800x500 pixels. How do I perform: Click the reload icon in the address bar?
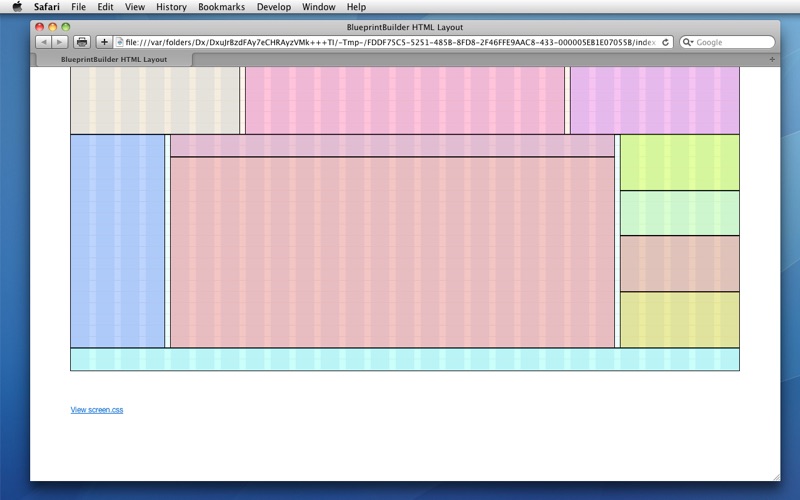coord(666,42)
